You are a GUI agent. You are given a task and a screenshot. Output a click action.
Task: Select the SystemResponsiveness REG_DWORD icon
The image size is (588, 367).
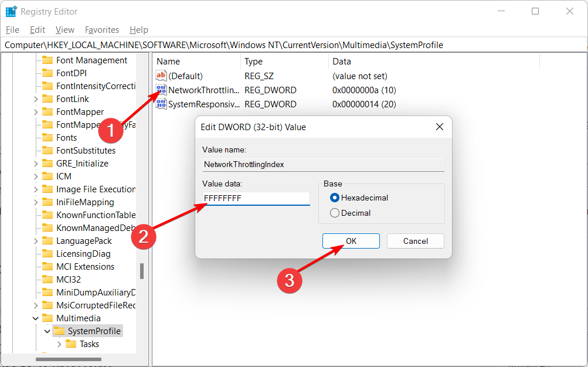tap(160, 104)
